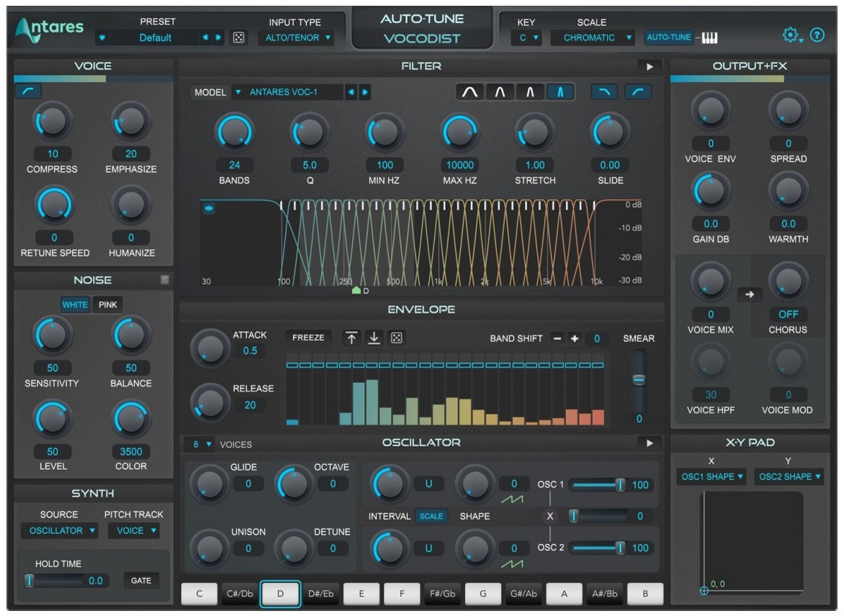Open the help question mark icon

pyautogui.click(x=817, y=35)
